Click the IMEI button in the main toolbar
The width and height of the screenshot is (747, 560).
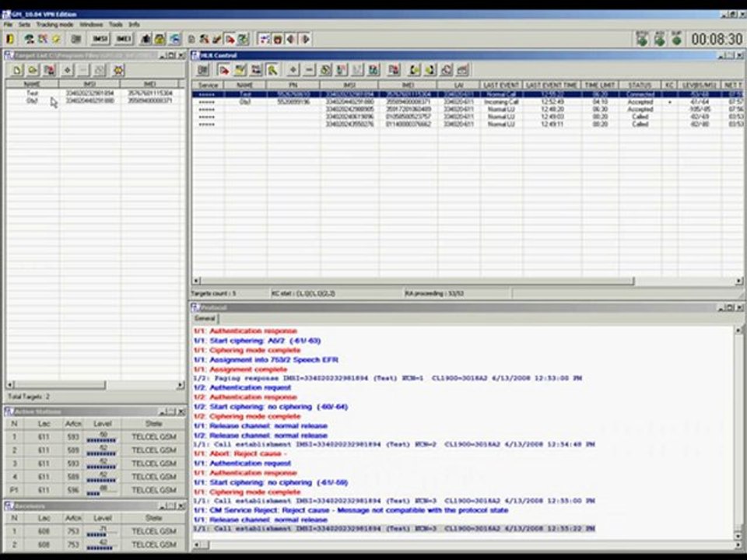(x=124, y=39)
